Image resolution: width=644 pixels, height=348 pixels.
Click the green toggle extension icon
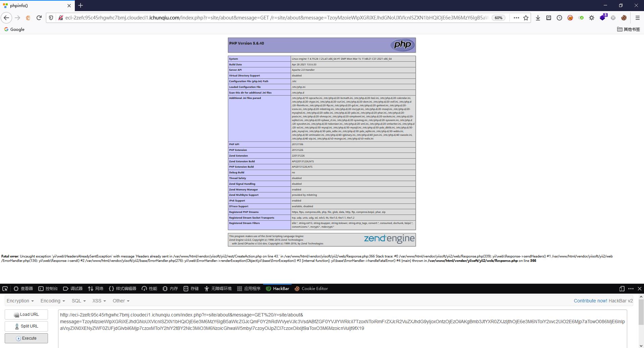[581, 18]
